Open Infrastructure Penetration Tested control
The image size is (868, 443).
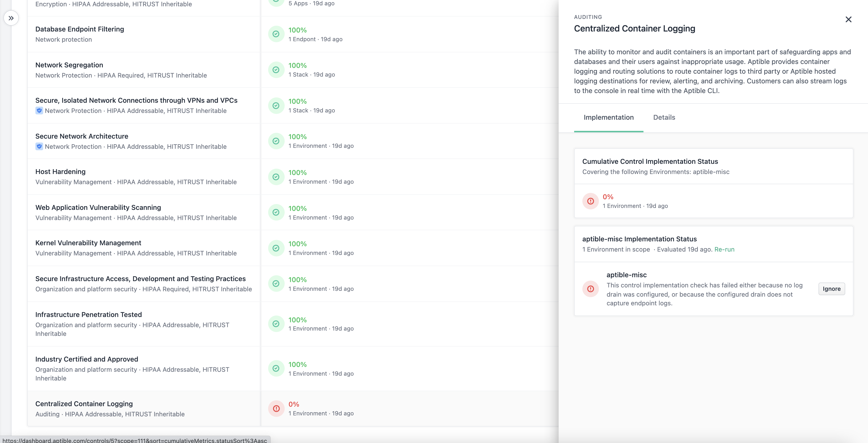[x=88, y=315]
